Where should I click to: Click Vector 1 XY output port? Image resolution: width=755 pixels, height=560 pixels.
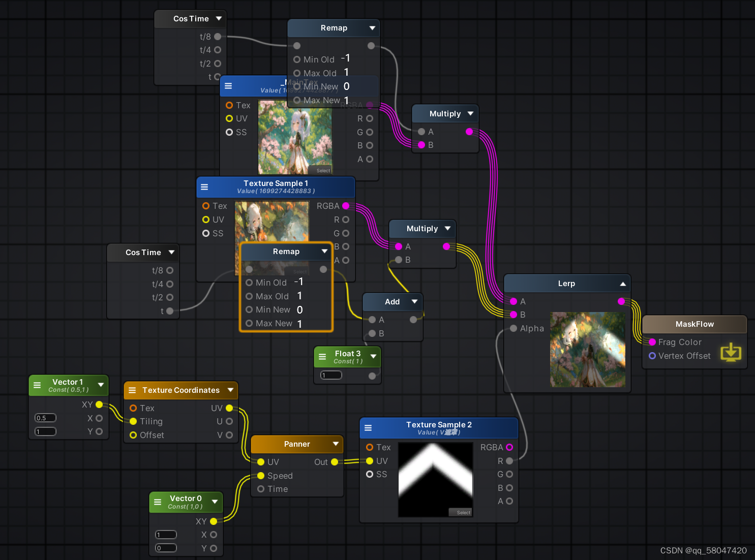pyautogui.click(x=99, y=405)
